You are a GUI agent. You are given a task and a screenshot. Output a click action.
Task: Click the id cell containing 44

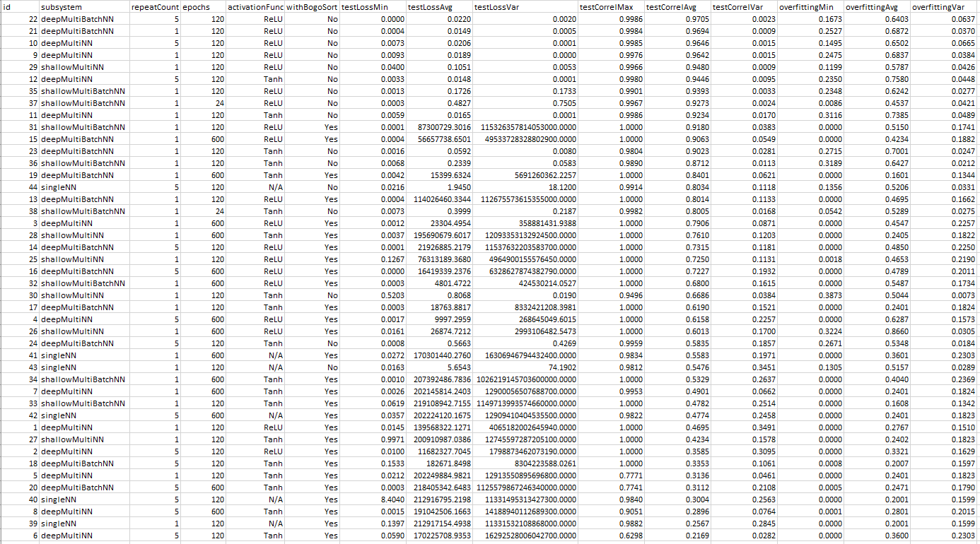click(20, 187)
